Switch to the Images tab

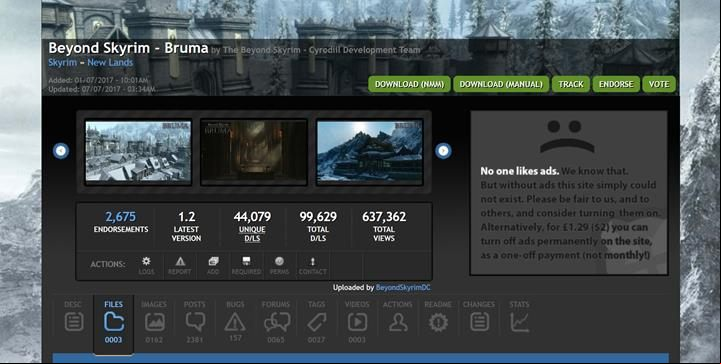(154, 322)
